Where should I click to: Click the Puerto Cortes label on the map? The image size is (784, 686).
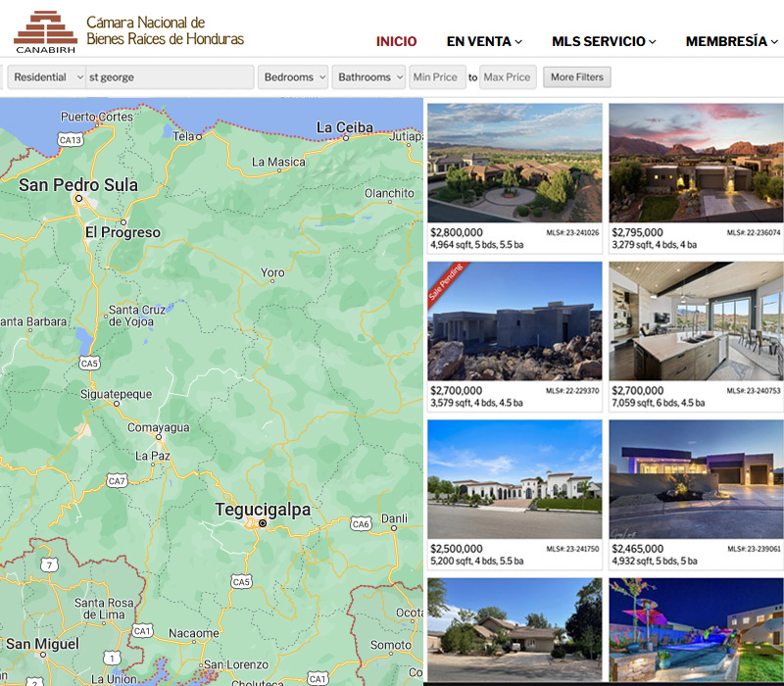pos(97,117)
